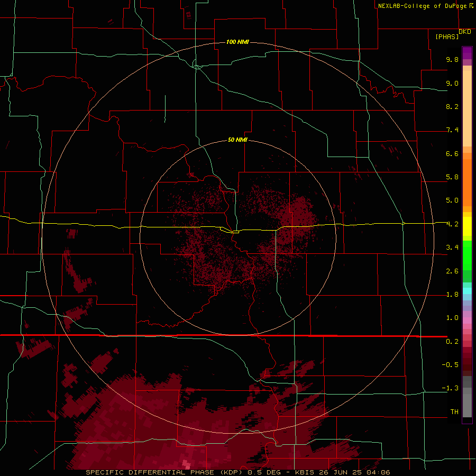Click the 1.0 value on the color scale
The width and height of the screenshot is (476, 476).
(452, 318)
